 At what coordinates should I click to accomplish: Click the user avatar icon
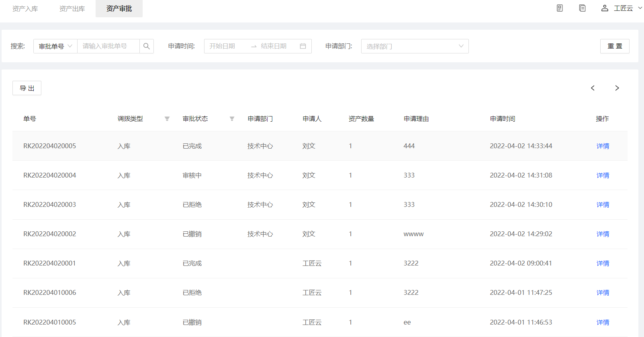point(605,8)
